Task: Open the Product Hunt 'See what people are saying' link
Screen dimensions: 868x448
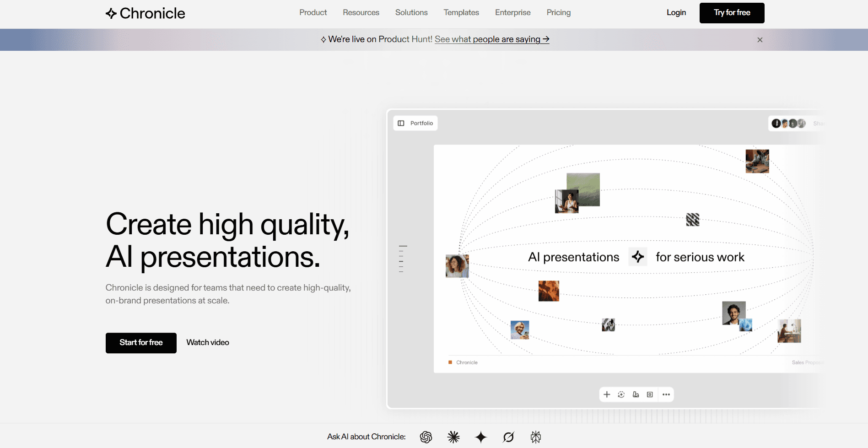Action: [x=492, y=39]
